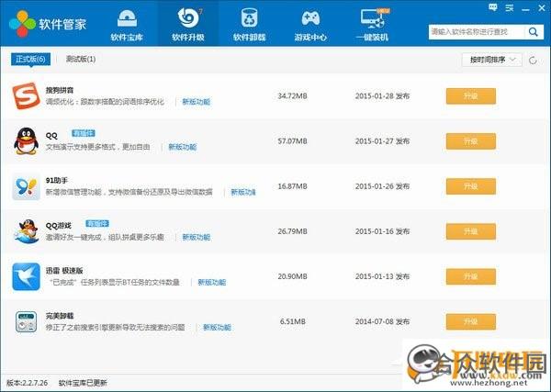Click the search magnifier icon
This screenshot has width=551, height=392.
pyautogui.click(x=533, y=32)
